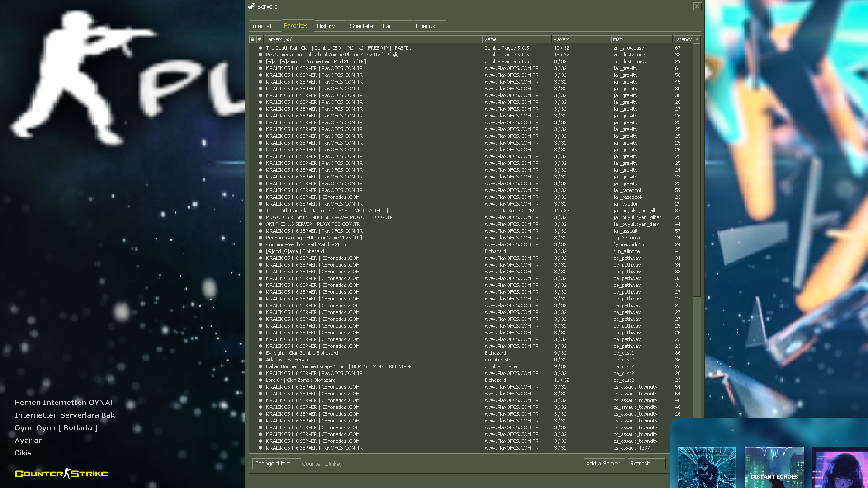Select RedBorn Gaming FULL GunGame server
868x488 pixels.
(x=470, y=238)
